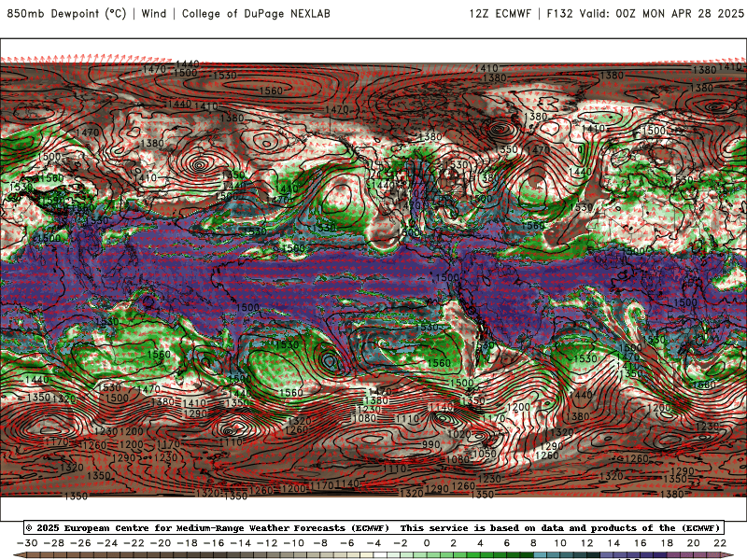Click the '-18' value on the color scale

point(188,543)
